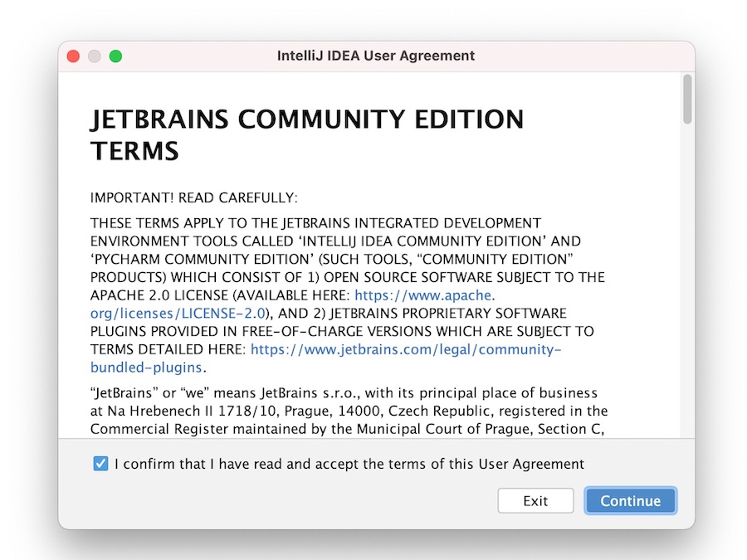Click the 'IntelliJ IDEA User Agreement' window title

tap(376, 56)
